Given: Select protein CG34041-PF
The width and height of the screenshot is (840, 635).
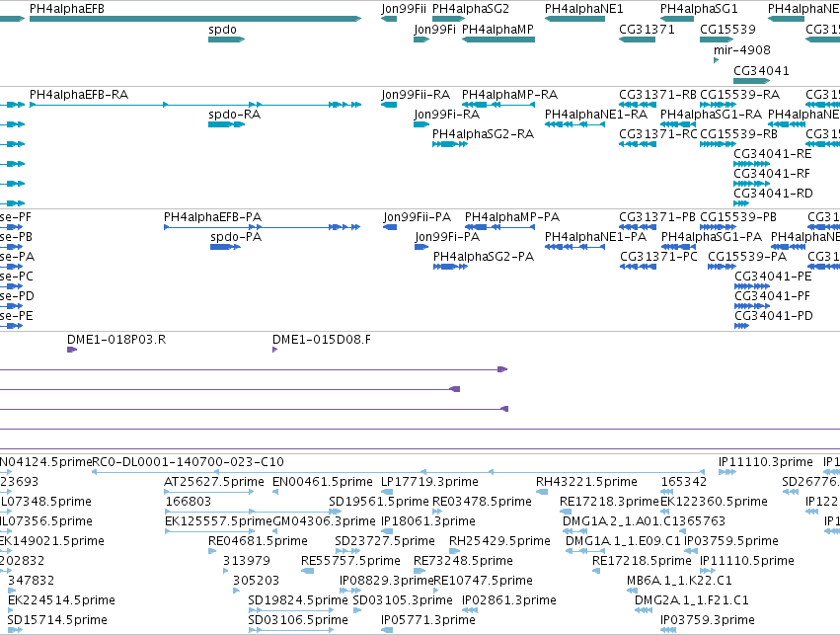Looking at the screenshot, I should point(751,306).
